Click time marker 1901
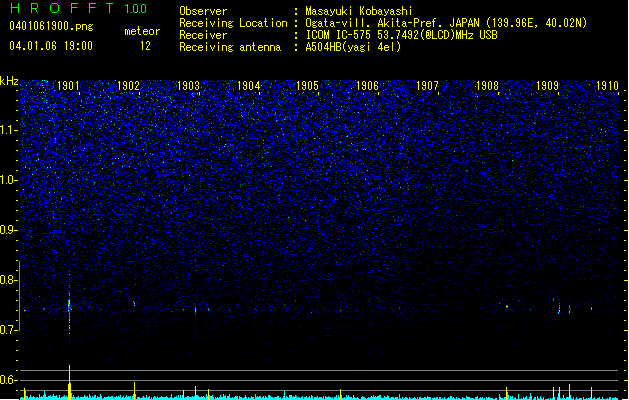This screenshot has width=629, height=400. click(68, 86)
